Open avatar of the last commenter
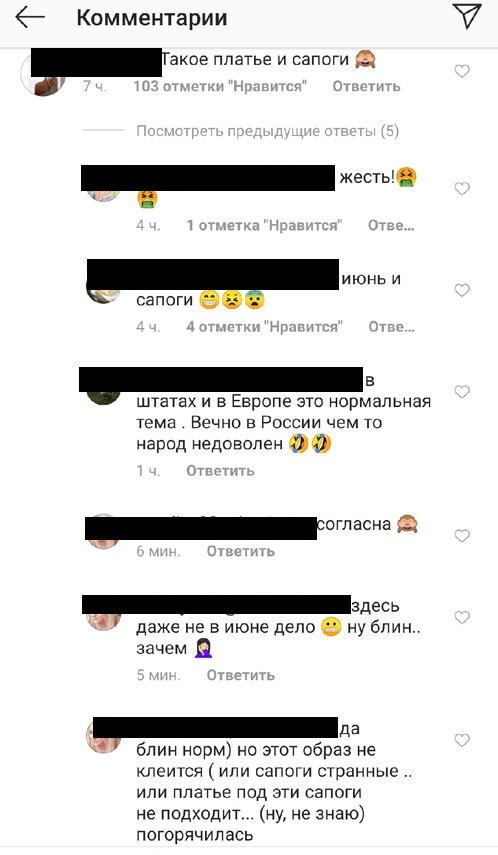This screenshot has width=498, height=855. [x=104, y=737]
